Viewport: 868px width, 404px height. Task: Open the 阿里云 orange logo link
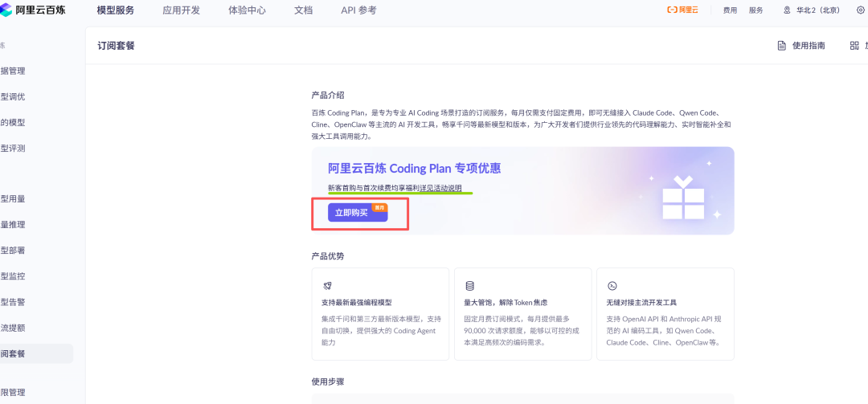tap(682, 10)
